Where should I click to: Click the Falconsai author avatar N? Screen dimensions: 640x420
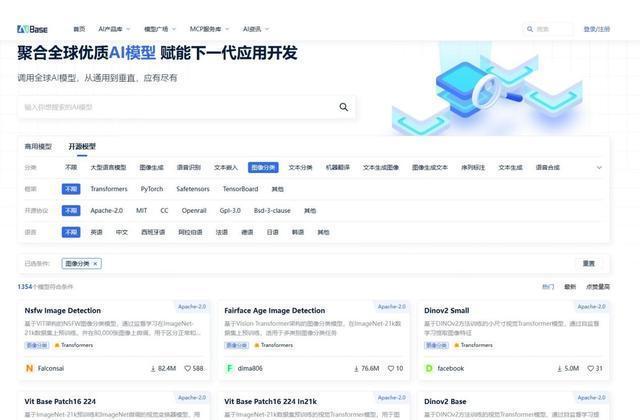pos(29,368)
